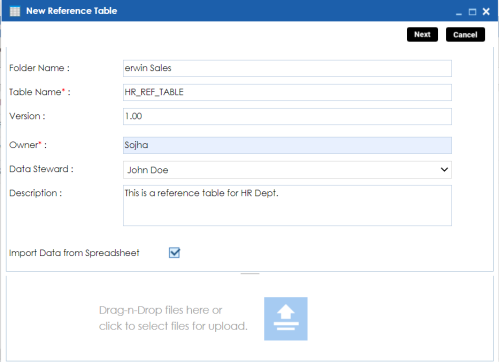Click the Data Steward label
Viewport: 499px width, 364px height.
41,169
